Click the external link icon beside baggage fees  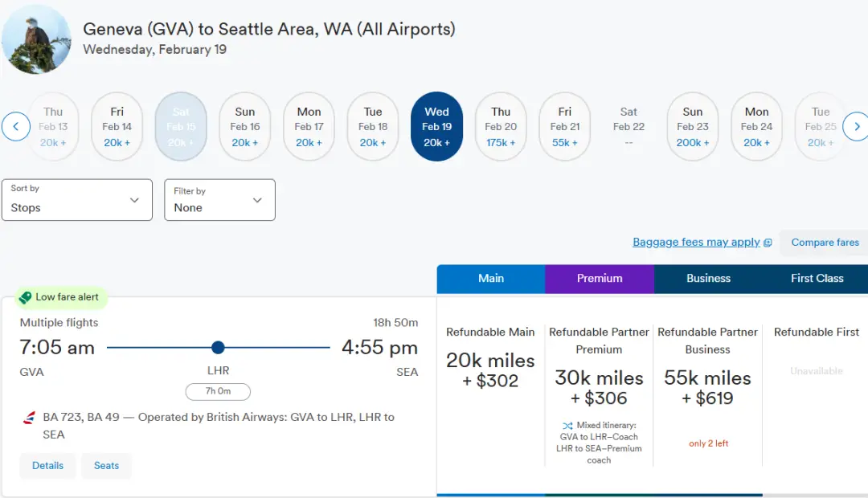point(768,243)
